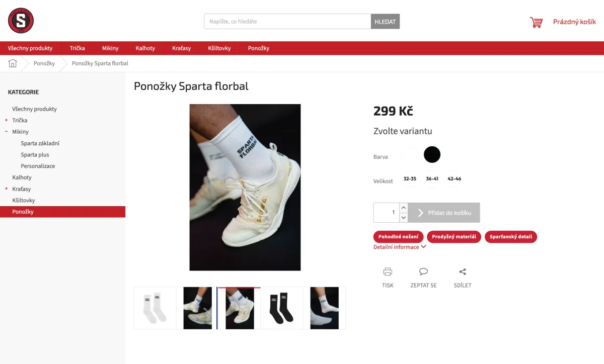Collapse the Mikiny category in sidebar
This screenshot has width=604, height=364.
tap(7, 132)
